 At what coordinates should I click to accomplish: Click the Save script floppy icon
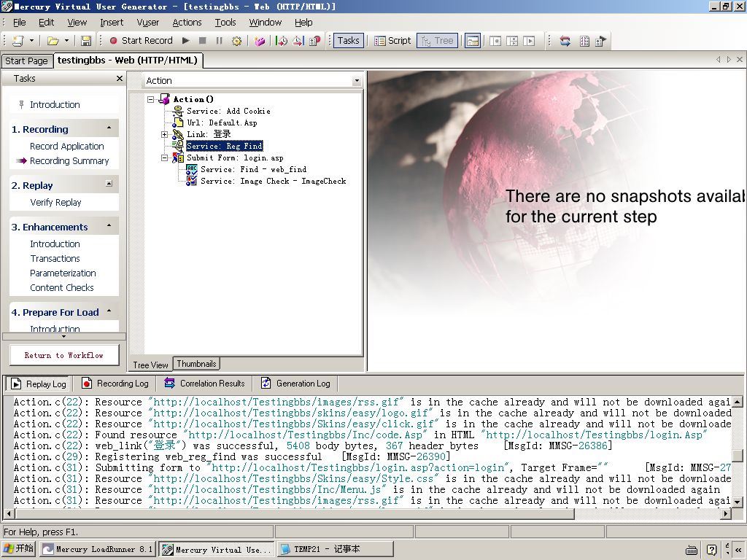pos(86,41)
